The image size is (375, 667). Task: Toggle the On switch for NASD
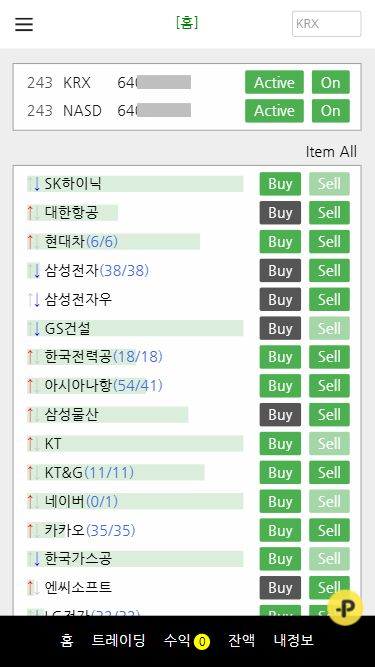click(x=331, y=111)
